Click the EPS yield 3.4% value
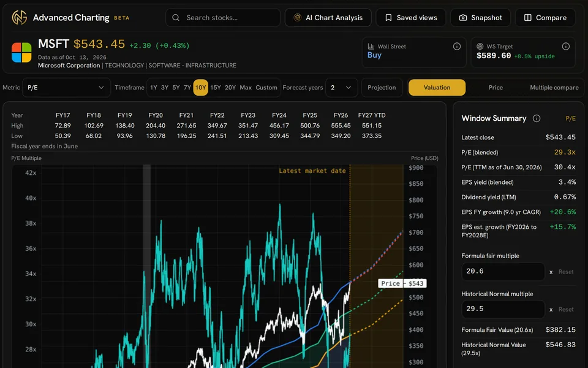Viewport: 588px width, 368px height. (x=567, y=182)
